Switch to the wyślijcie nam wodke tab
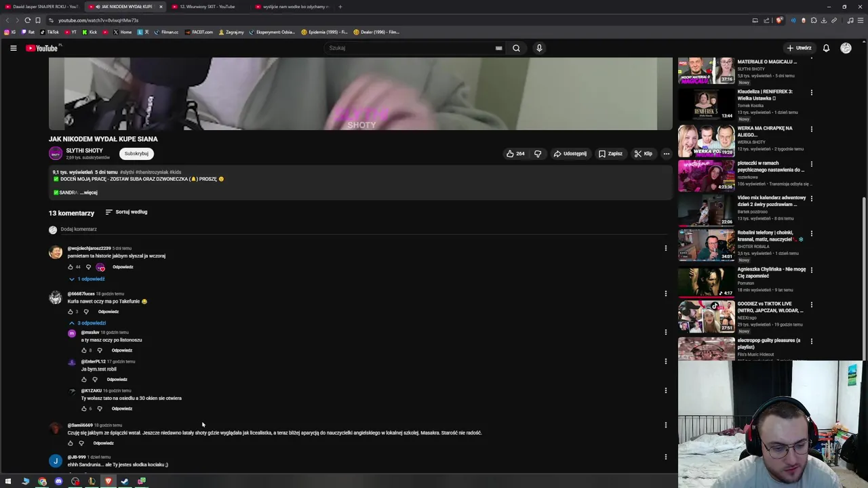Image resolution: width=868 pixels, height=488 pixels. click(292, 7)
